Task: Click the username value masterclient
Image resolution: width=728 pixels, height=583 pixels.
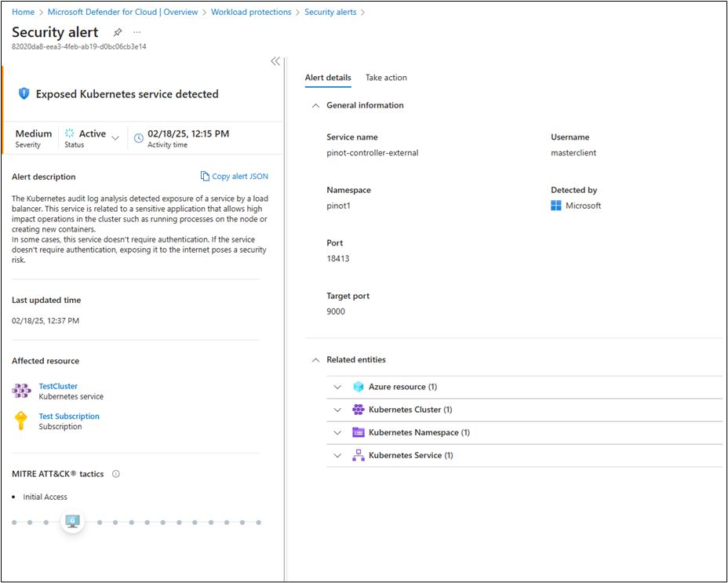Action: 573,153
